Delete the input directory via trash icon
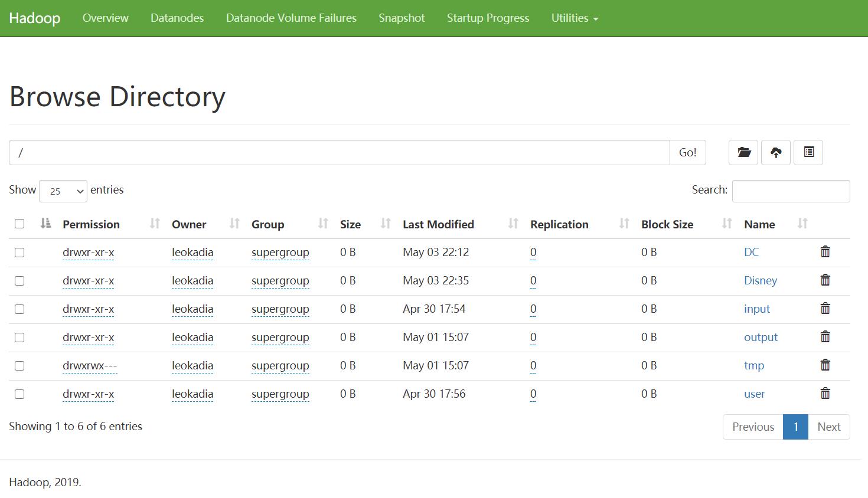The image size is (868, 498). 825,309
